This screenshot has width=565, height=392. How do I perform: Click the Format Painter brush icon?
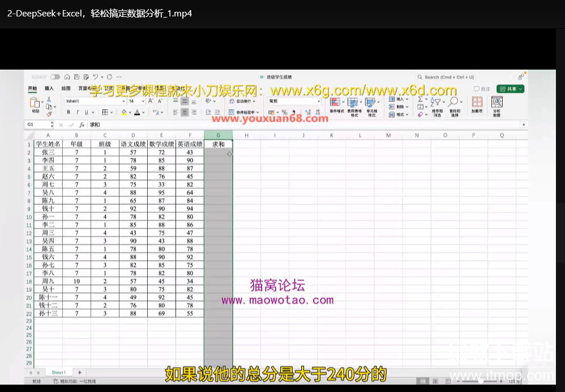click(x=49, y=114)
